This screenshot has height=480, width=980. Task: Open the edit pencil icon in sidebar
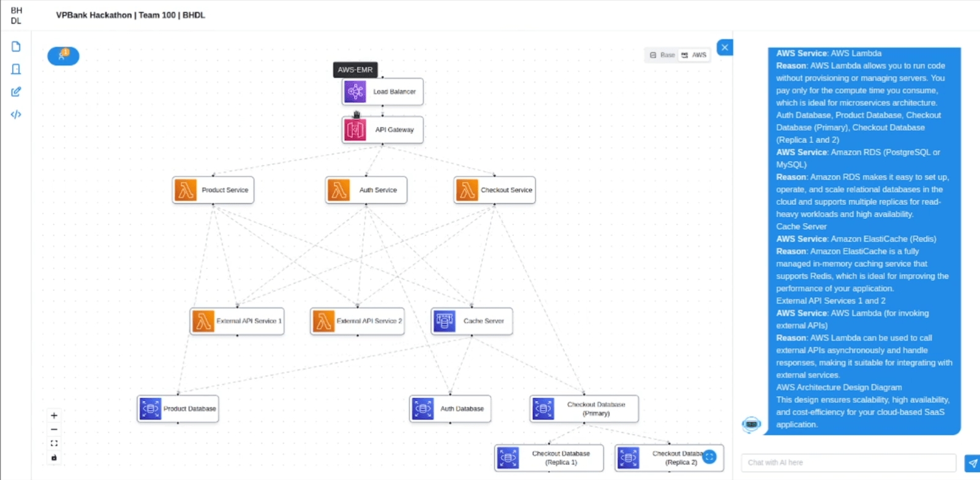click(x=16, y=91)
